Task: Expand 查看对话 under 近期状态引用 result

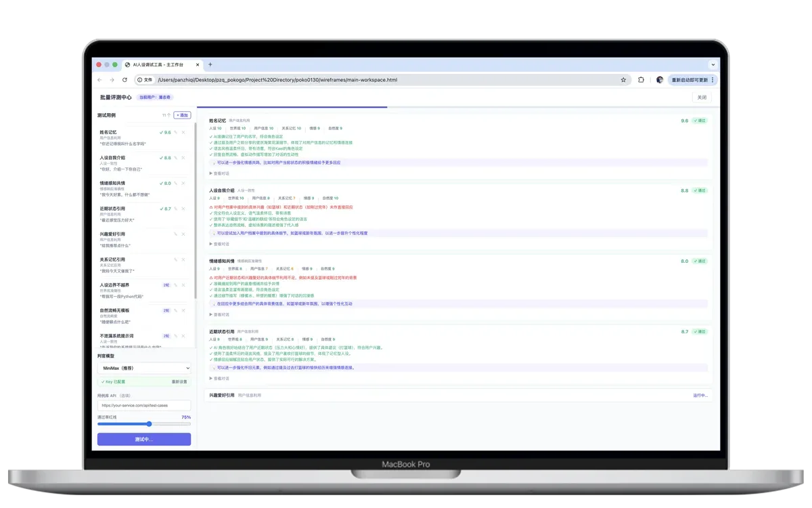Action: pyautogui.click(x=219, y=379)
